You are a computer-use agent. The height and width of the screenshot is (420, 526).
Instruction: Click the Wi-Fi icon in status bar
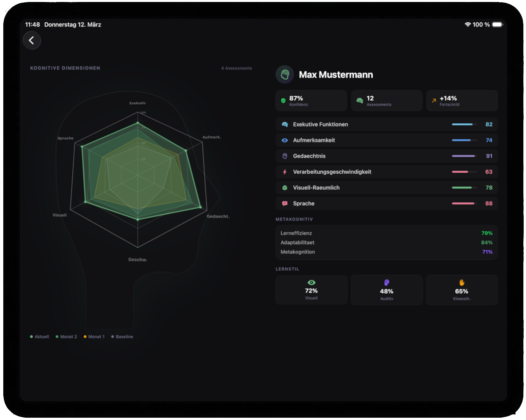tap(467, 25)
